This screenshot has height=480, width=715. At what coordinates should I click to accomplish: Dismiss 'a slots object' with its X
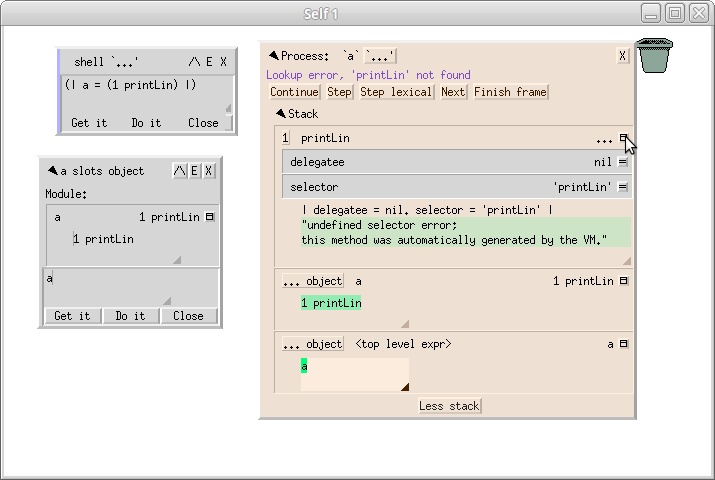209,171
